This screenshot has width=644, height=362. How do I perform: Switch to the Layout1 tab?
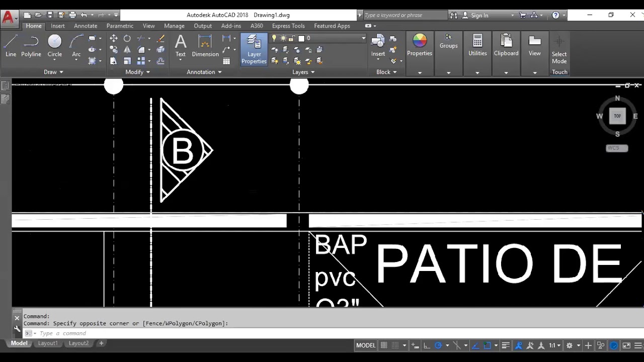tap(48, 343)
